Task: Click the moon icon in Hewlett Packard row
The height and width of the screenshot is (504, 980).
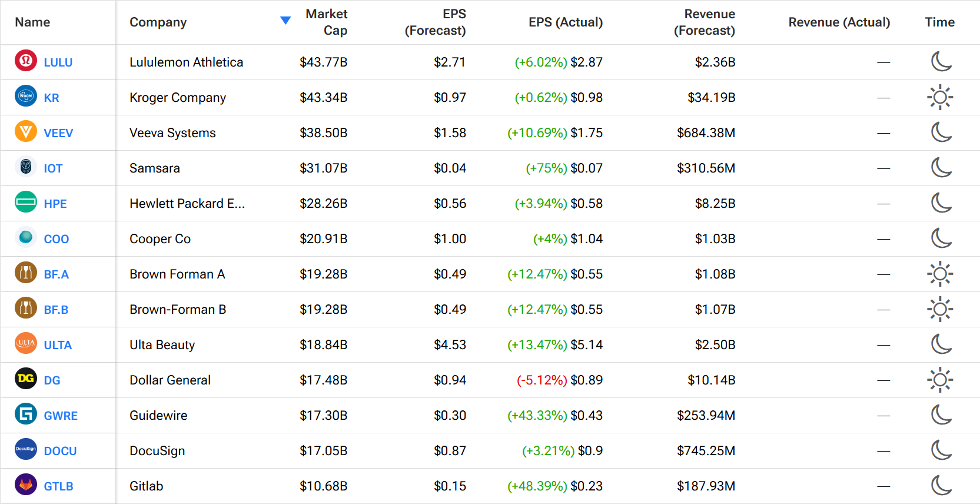Action: (x=941, y=203)
